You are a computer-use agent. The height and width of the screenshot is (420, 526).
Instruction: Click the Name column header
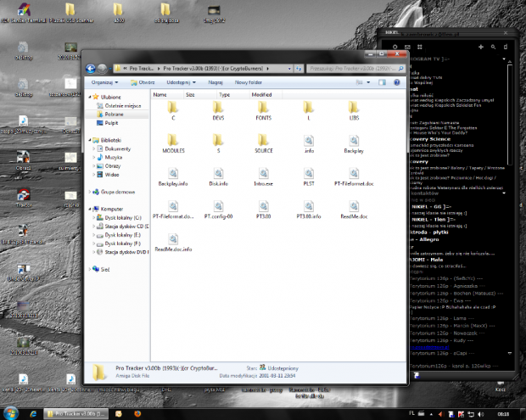click(167, 94)
